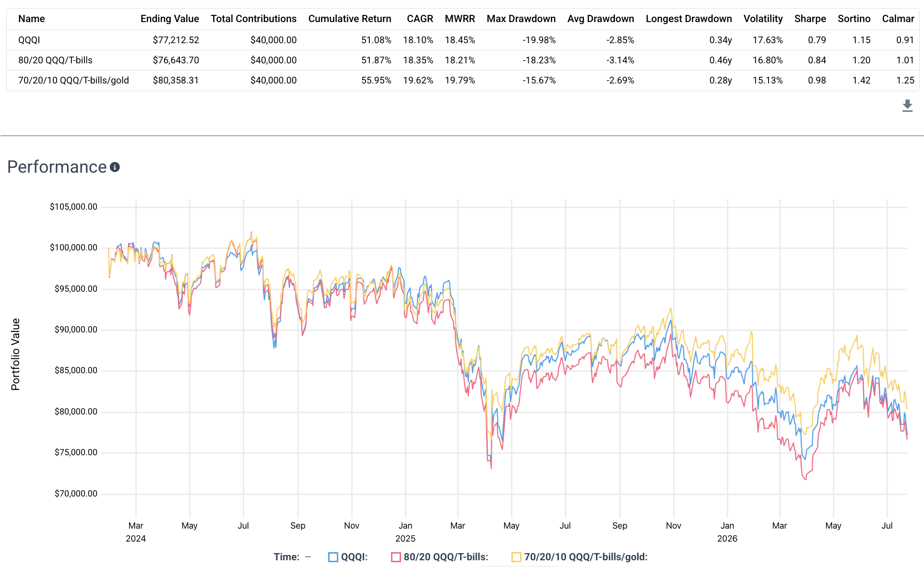Click the $80,358.31 ending value cell
Screen dimensions: 924x567
[176, 80]
